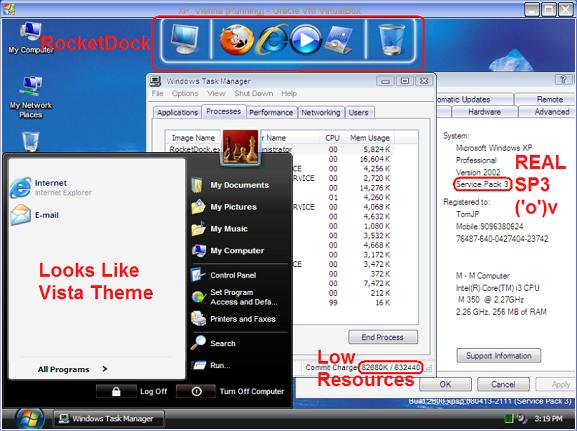Open the Hardware tab in System Properties
Screen dimensions: 577x431
[x=484, y=112]
